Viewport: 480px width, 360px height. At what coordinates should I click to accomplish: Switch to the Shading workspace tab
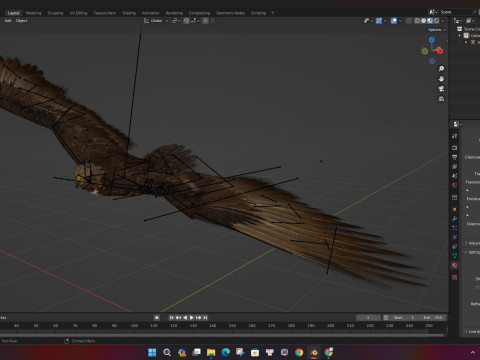(x=129, y=13)
